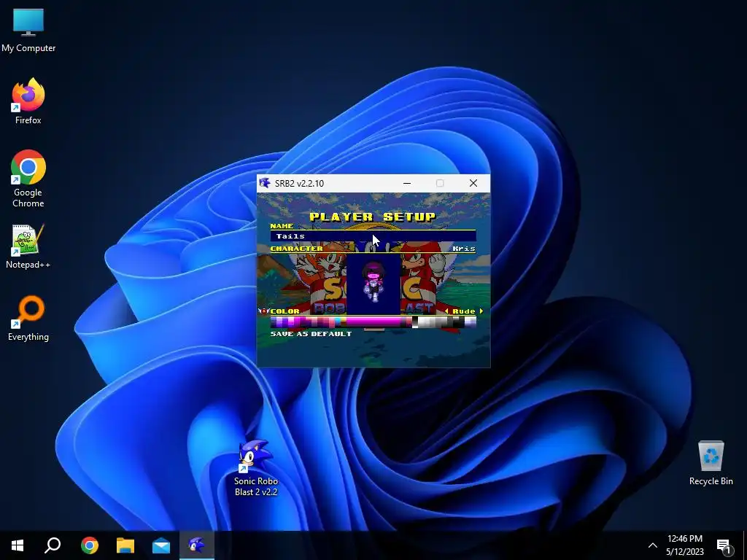Open Notepad++ desktop shortcut
The width and height of the screenshot is (747, 560).
(x=28, y=246)
